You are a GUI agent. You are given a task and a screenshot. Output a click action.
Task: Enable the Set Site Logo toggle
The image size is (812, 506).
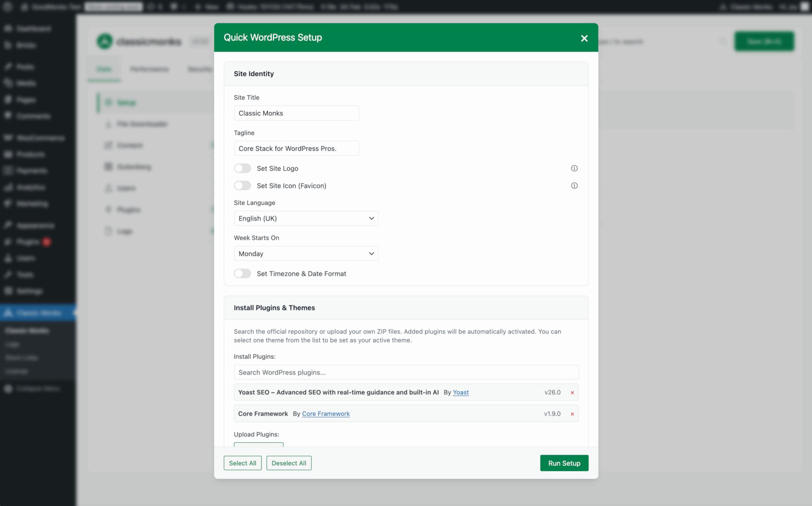pos(242,168)
